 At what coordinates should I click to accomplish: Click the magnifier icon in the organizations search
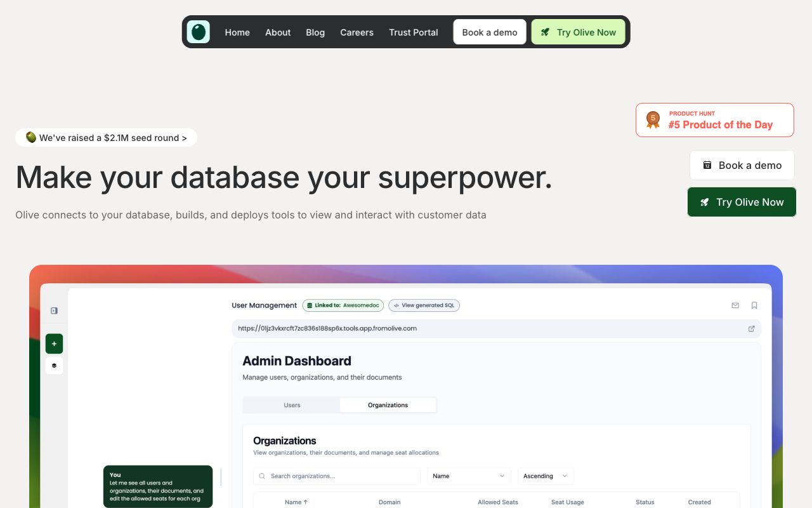pos(261,476)
